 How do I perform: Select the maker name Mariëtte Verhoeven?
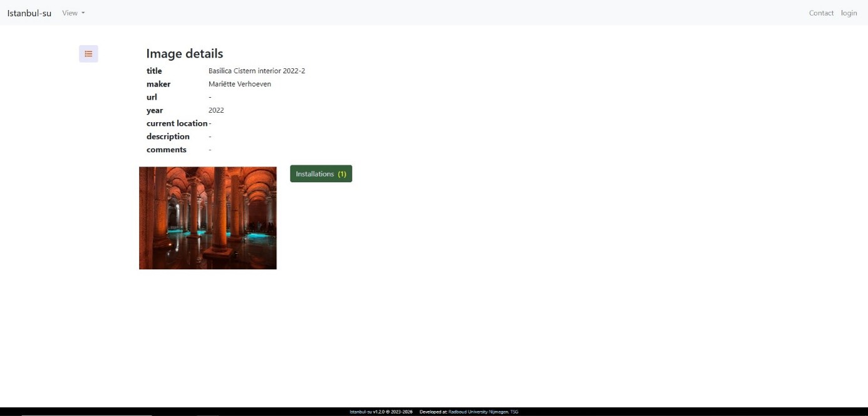pos(240,84)
